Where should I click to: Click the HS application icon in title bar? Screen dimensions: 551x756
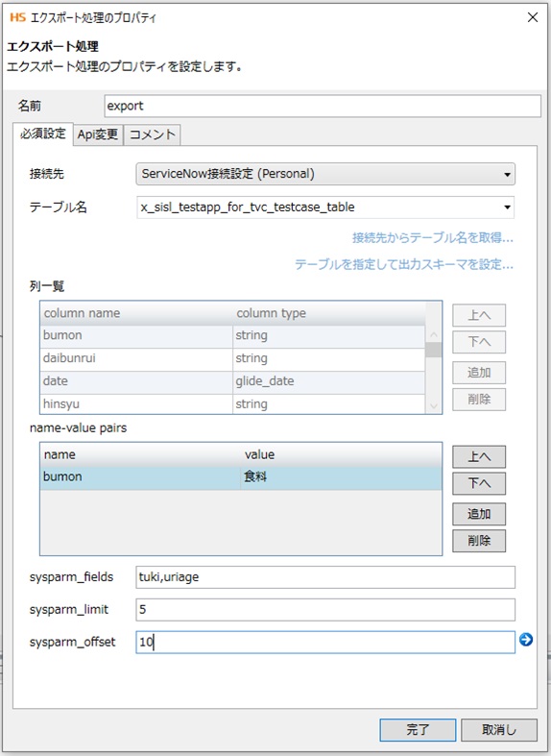pyautogui.click(x=17, y=18)
